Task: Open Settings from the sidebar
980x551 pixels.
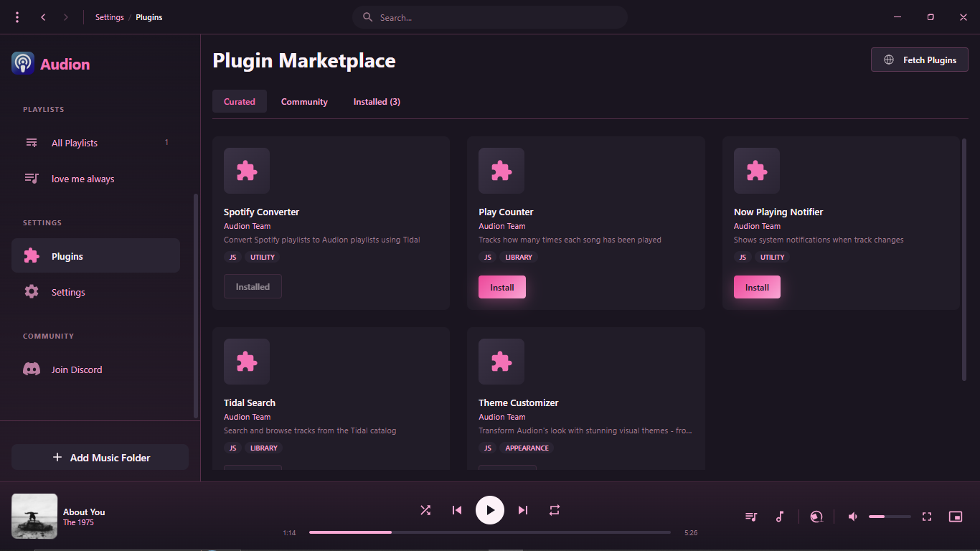Action: pos(95,292)
